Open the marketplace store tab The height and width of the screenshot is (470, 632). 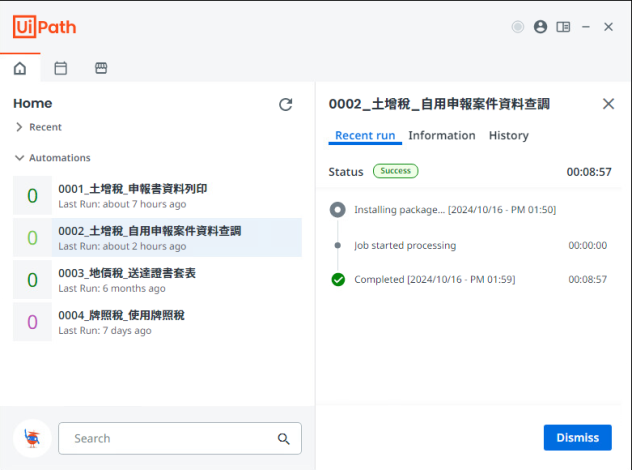(101, 68)
